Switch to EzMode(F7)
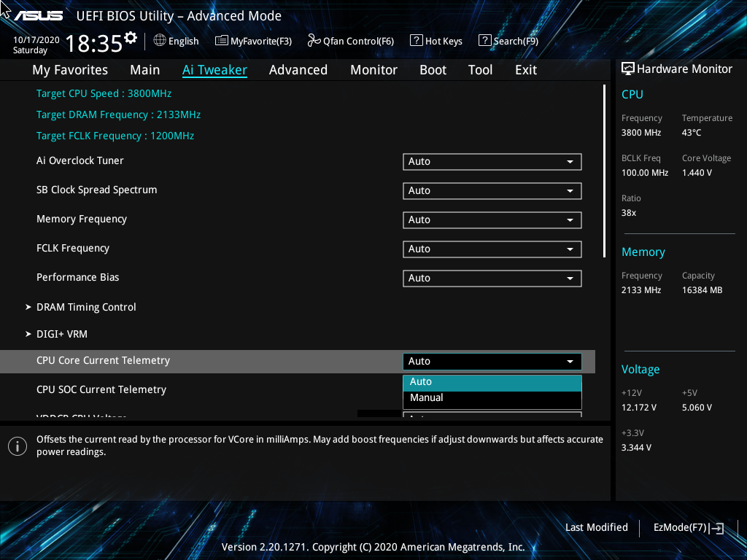Image resolution: width=747 pixels, height=560 pixels. (689, 528)
